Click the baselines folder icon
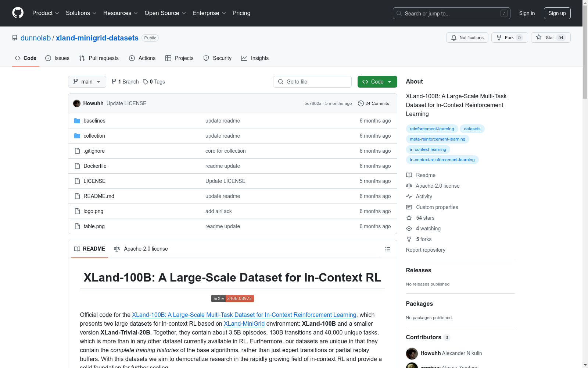 point(77,121)
